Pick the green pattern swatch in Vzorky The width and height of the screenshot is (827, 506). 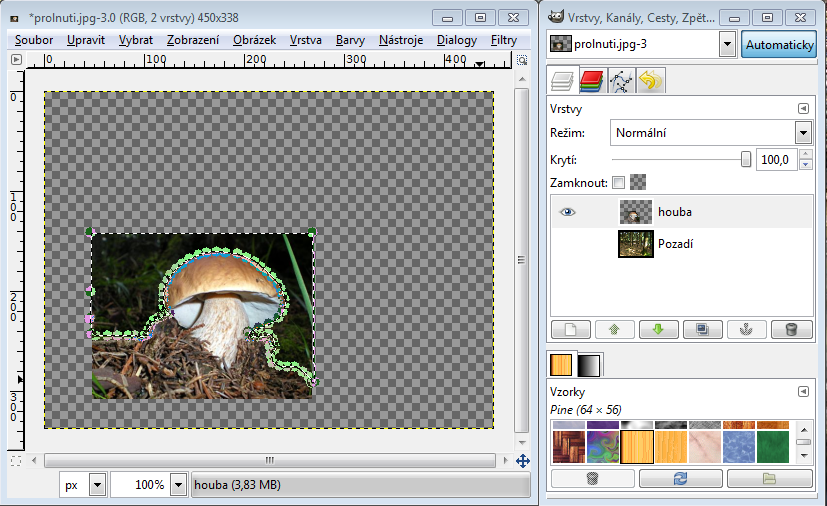coord(773,447)
